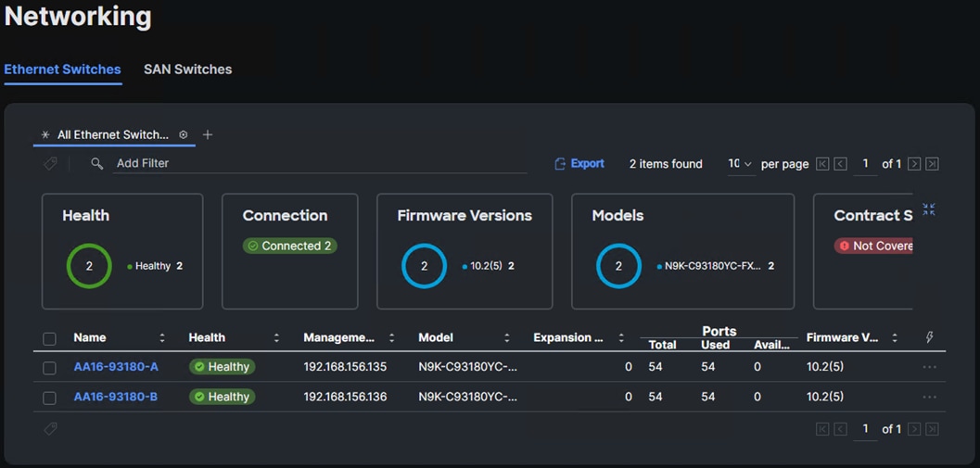Image resolution: width=980 pixels, height=468 pixels.
Task: Open the ellipsis menu for AA16-93180-B
Action: (929, 397)
